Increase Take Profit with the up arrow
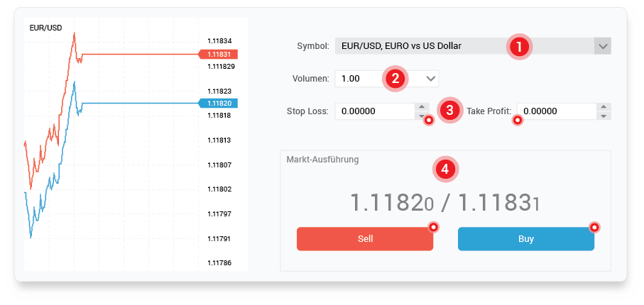 point(604,107)
